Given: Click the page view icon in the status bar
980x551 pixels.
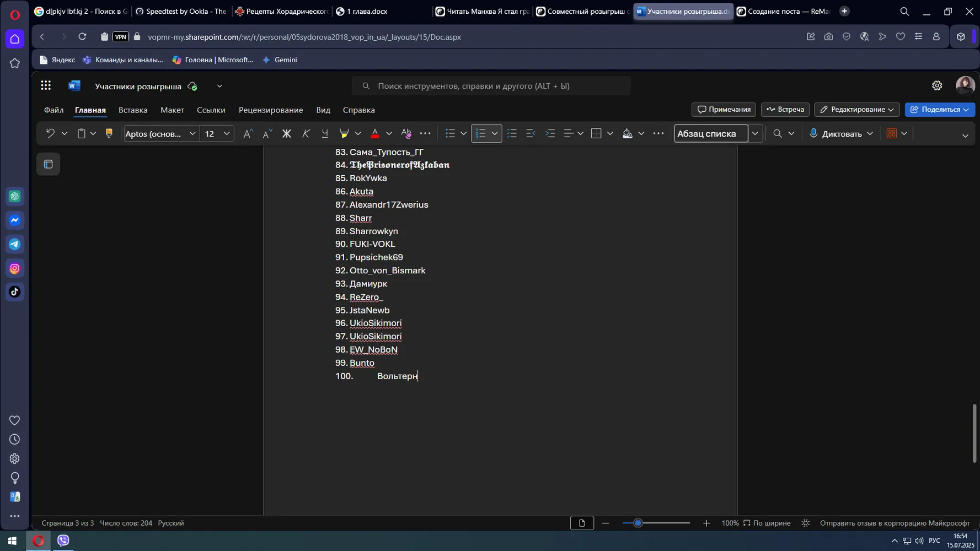Looking at the screenshot, I should click(582, 523).
